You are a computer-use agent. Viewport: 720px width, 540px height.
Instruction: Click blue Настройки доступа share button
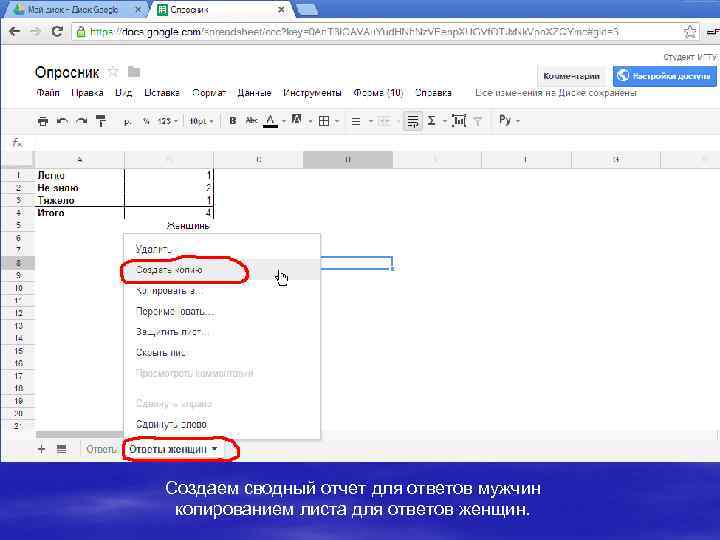pyautogui.click(x=664, y=76)
